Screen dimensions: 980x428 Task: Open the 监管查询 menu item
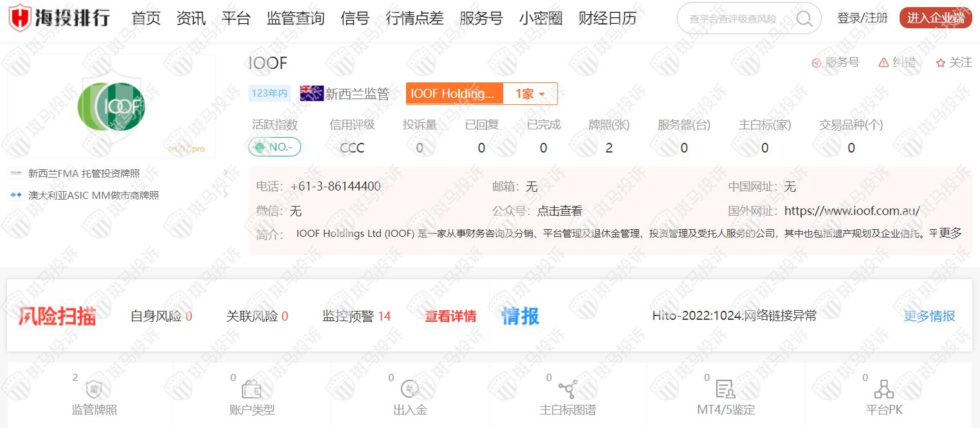pos(295,19)
